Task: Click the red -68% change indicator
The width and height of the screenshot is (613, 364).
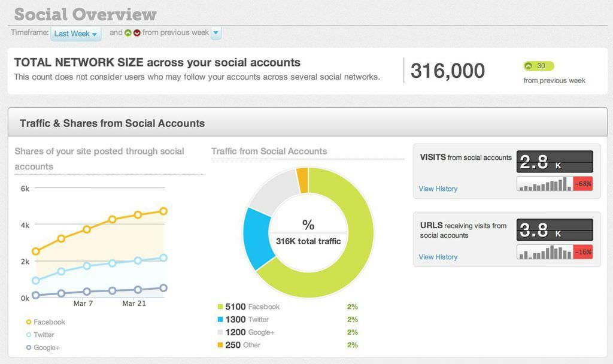Action: tap(583, 184)
